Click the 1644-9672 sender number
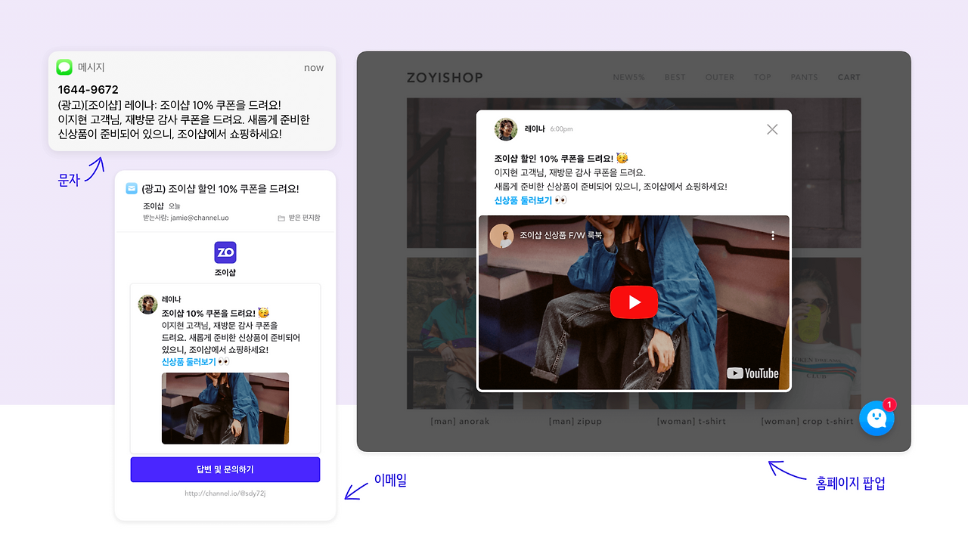The height and width of the screenshot is (560, 968). point(88,89)
